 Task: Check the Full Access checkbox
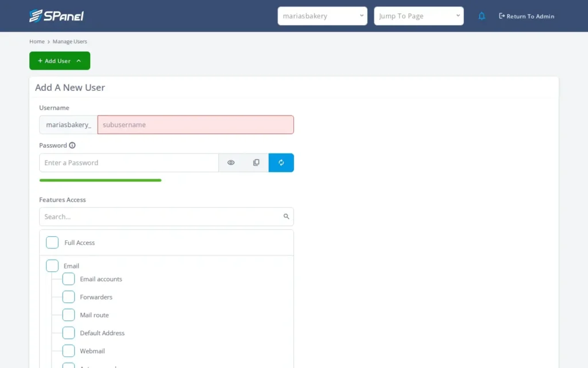tap(52, 243)
